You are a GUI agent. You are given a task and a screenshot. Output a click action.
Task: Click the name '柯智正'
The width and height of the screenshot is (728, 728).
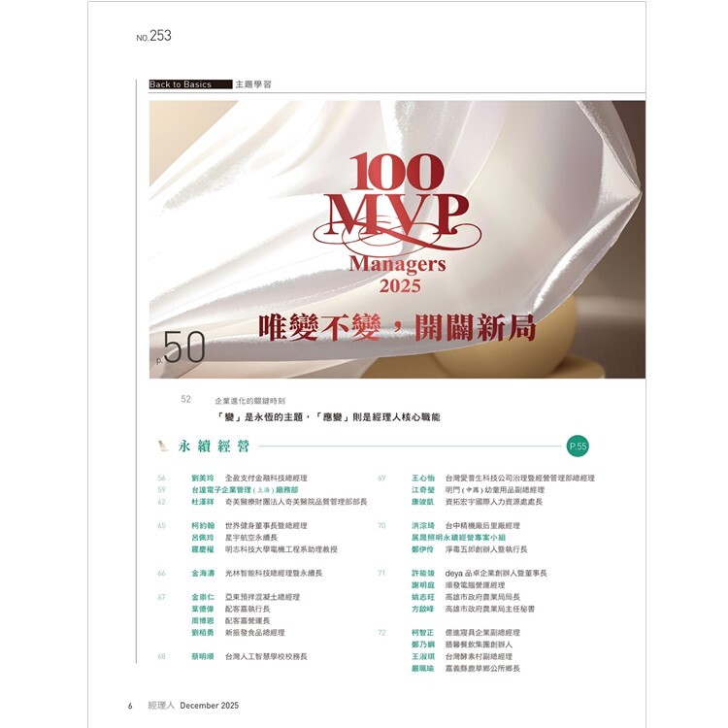[422, 633]
